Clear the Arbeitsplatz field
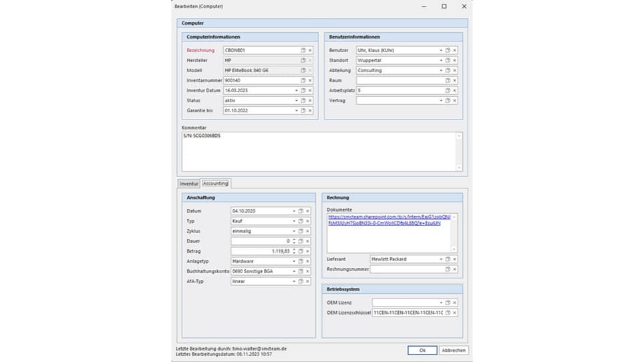 455,90
